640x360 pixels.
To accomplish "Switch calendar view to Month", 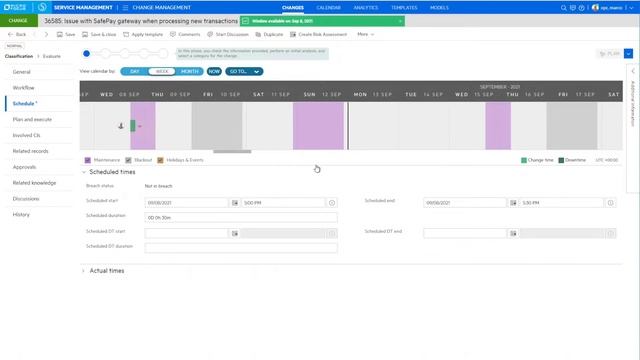I will [189, 71].
